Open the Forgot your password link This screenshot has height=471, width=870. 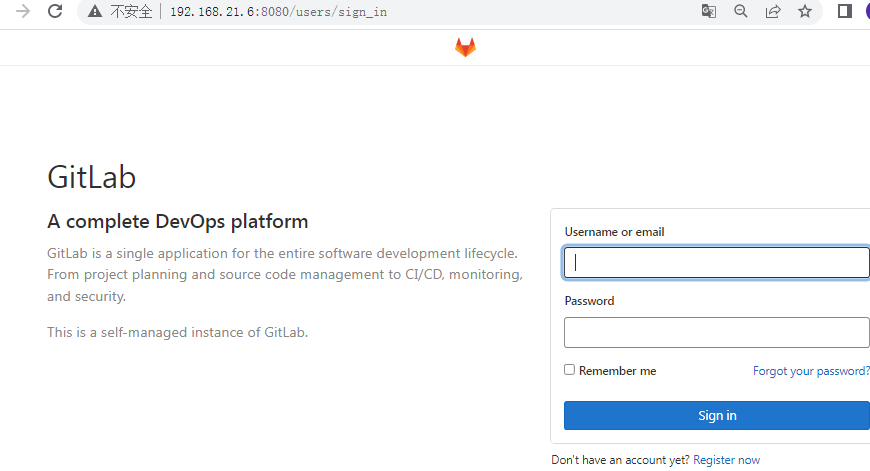(x=811, y=371)
